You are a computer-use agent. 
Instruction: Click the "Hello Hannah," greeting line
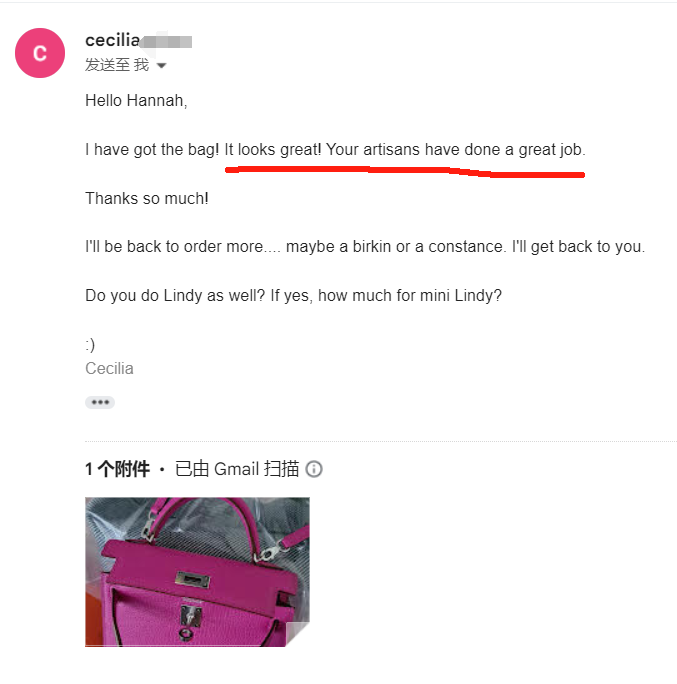136,101
